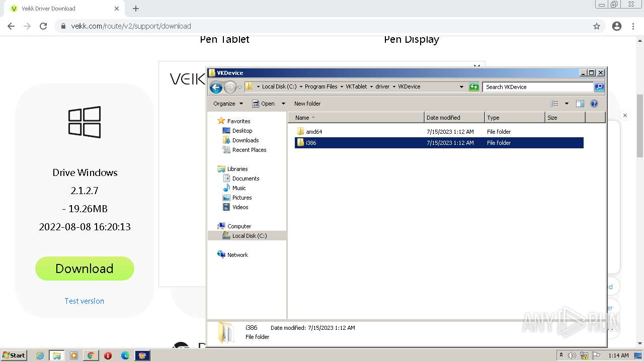This screenshot has height=362, width=644.
Task: Toggle the preview pane
Action: pos(580,104)
